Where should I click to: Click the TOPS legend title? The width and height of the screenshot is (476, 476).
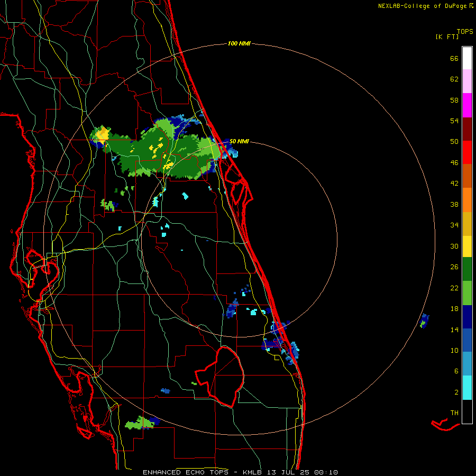click(465, 31)
